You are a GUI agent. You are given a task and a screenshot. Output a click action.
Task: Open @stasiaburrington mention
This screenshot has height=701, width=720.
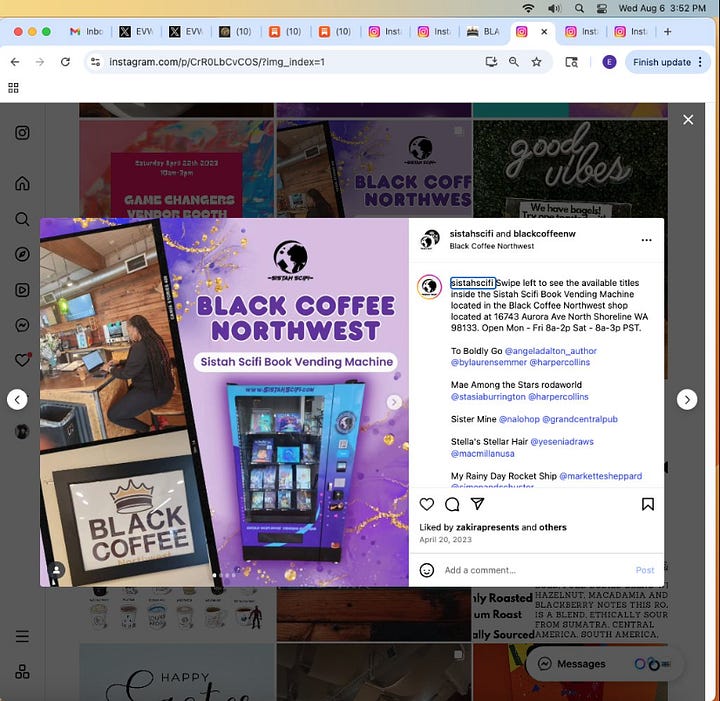pyautogui.click(x=488, y=397)
